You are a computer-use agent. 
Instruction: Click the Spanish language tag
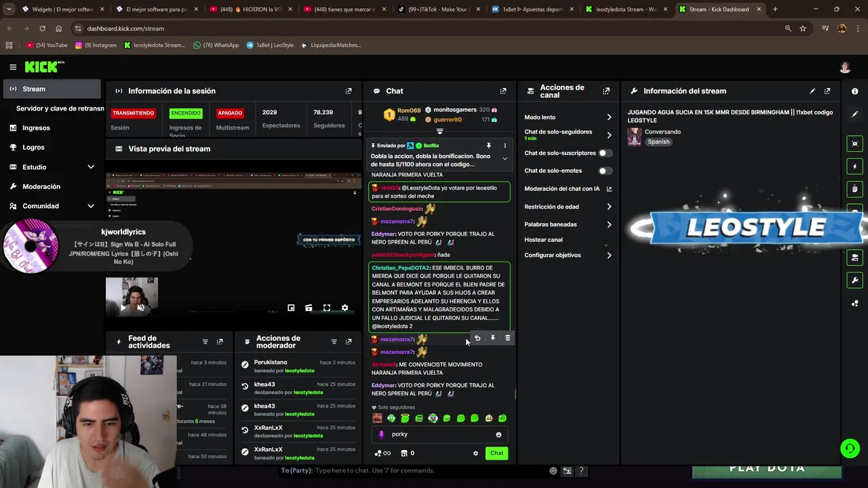tap(658, 142)
